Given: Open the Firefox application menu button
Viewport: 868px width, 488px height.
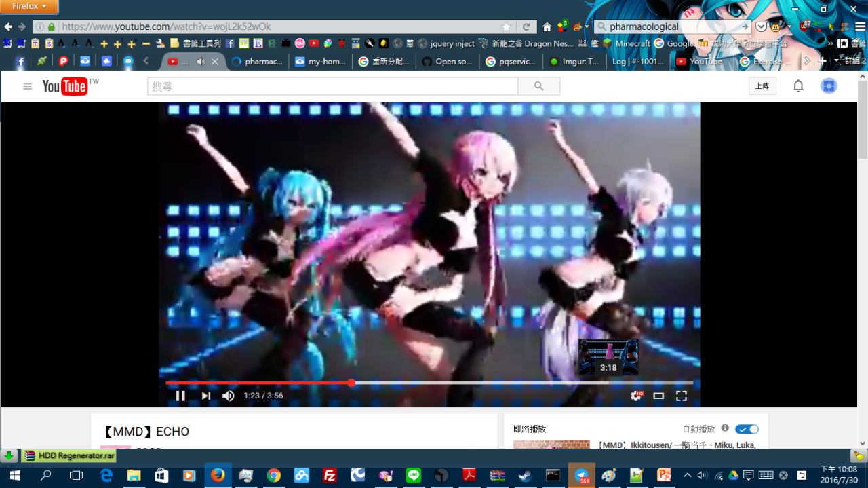Looking at the screenshot, I should tap(29, 6).
